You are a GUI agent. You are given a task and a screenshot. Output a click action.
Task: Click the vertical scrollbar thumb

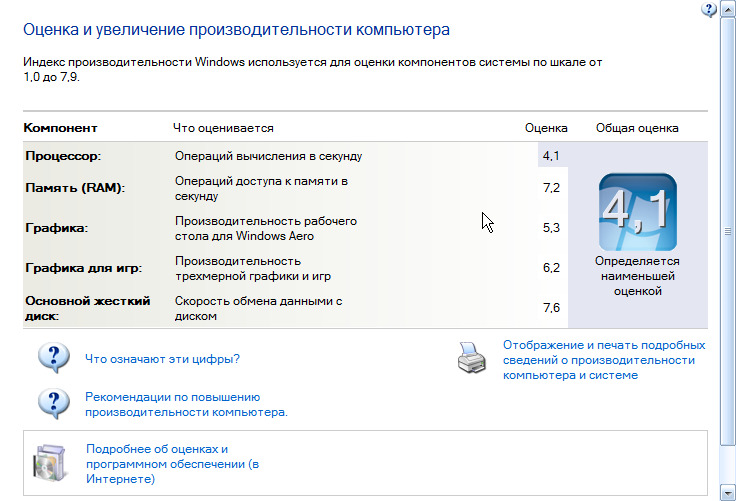tap(728, 230)
